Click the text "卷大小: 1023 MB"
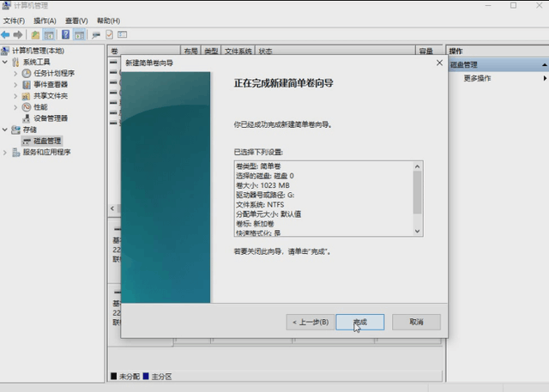The width and height of the screenshot is (549, 392). tap(263, 185)
